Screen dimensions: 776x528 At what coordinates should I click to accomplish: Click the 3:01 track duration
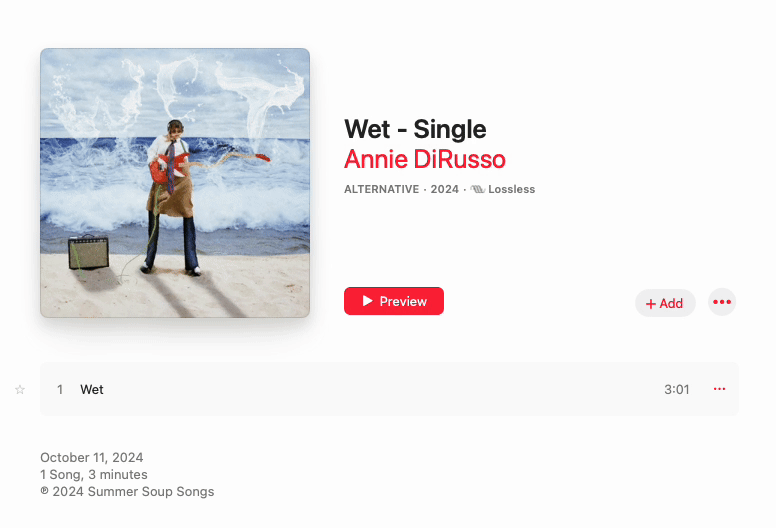pyautogui.click(x=677, y=389)
